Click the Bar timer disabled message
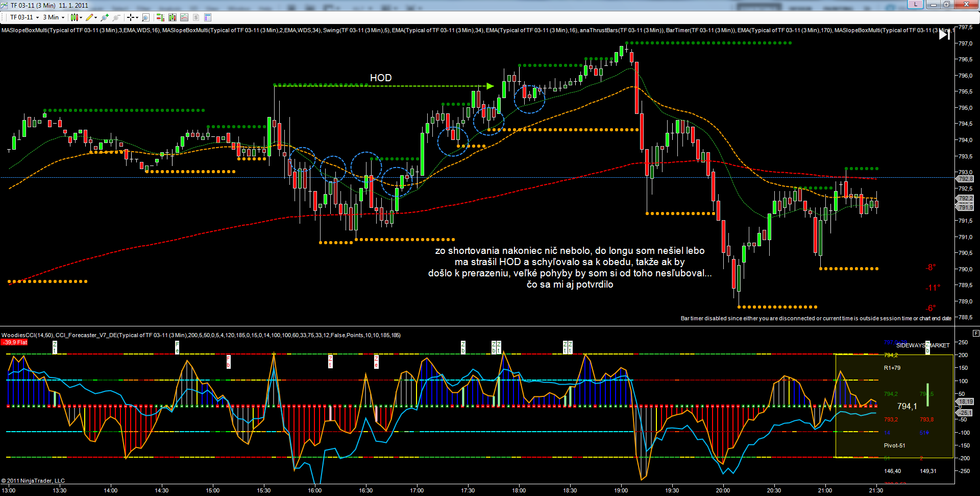Screen dimensions: 980x496 (816, 318)
